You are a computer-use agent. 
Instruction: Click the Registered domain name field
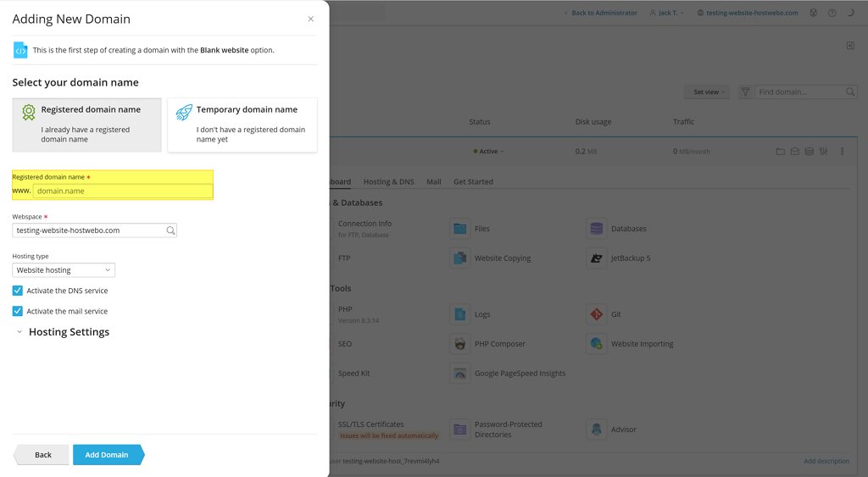122,191
